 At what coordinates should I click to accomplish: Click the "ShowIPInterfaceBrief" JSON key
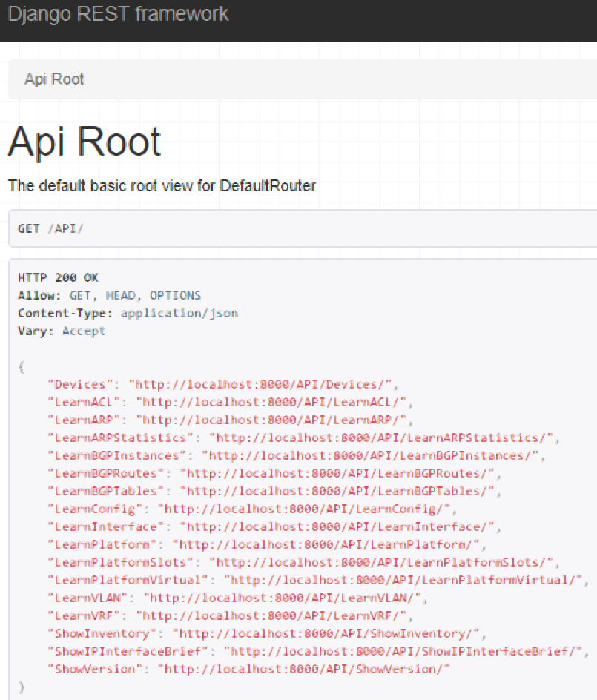128,651
